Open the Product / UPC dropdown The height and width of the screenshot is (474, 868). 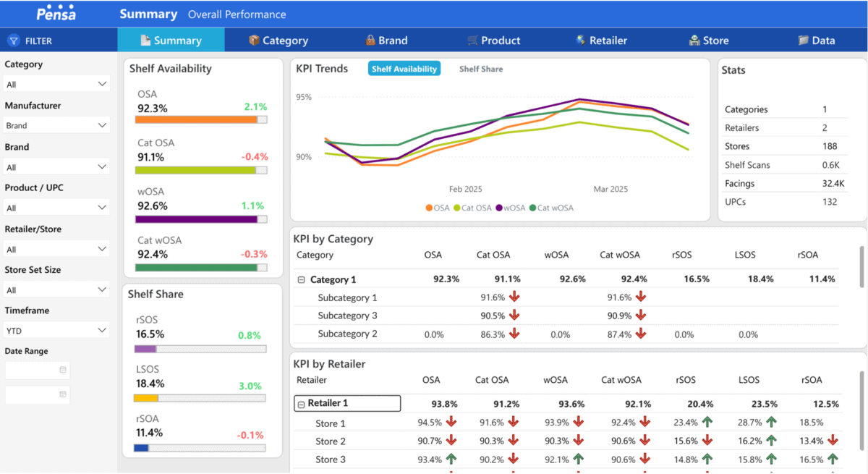tap(57, 208)
